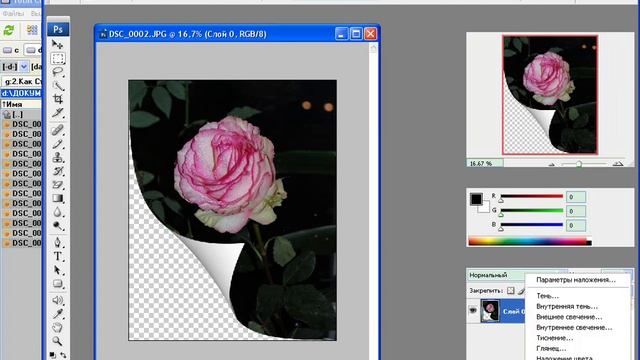640x360 pixels.
Task: Minimize the DSC_0002.JPG document window
Action: (342, 34)
